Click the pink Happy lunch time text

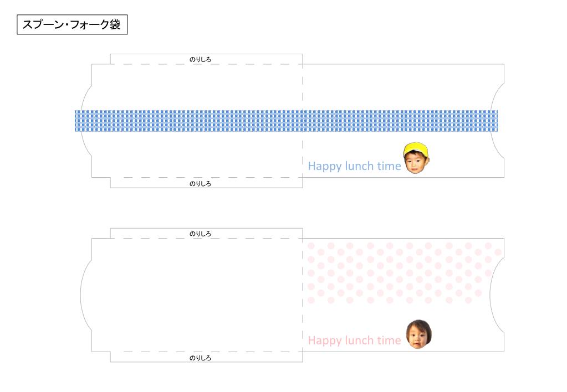[354, 341]
